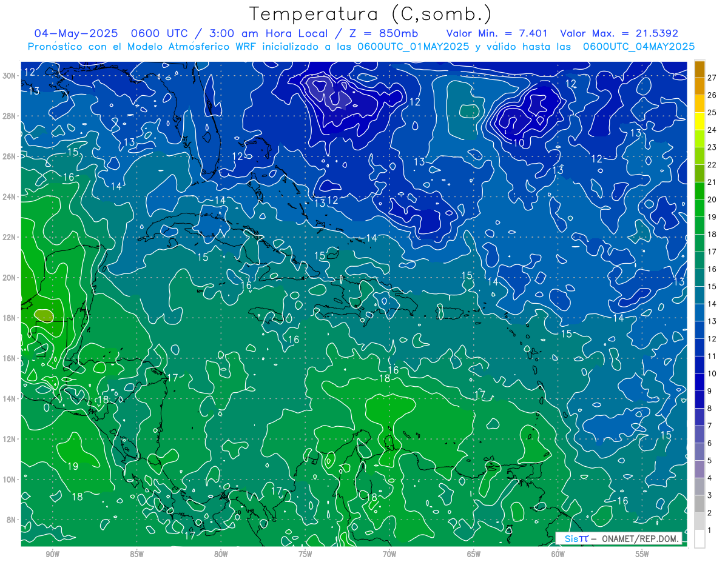Click the '24N' latitude axis label
This screenshot has height=562, width=728.
coord(9,197)
